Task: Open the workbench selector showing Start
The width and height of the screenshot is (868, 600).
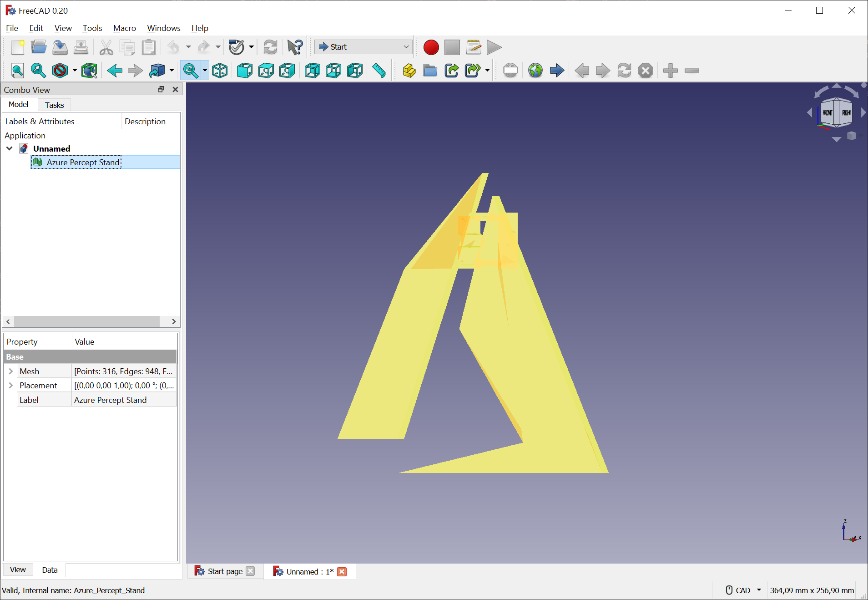Action: 363,47
